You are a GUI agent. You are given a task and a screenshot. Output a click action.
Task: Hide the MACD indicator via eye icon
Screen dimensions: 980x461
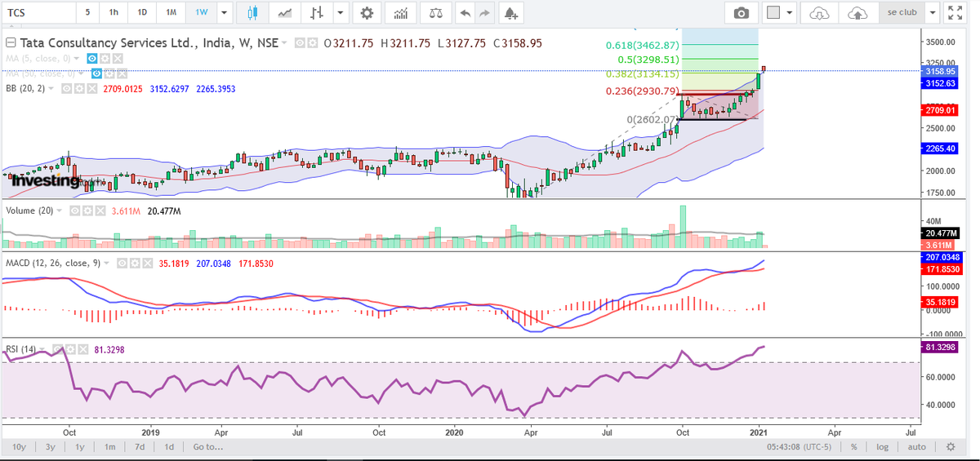pyautogui.click(x=122, y=264)
